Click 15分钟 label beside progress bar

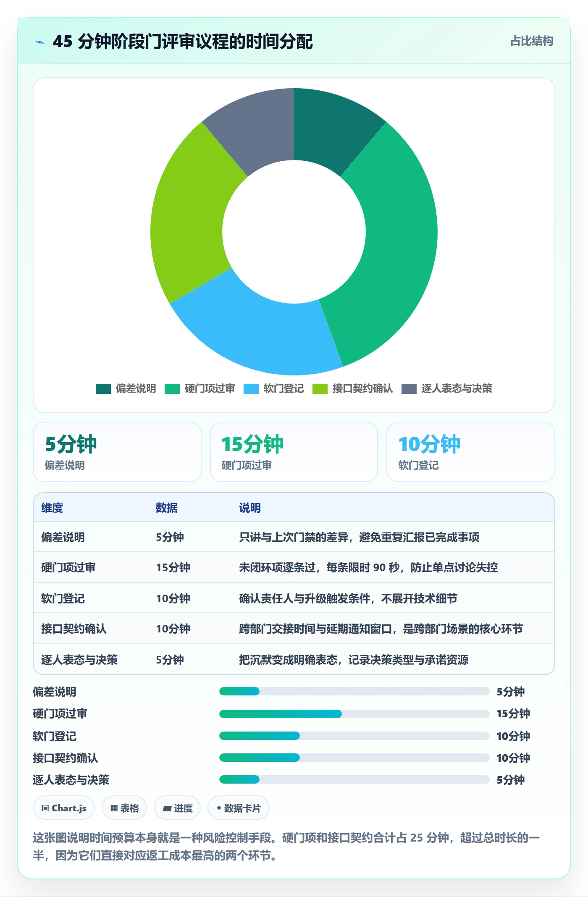[x=513, y=713]
